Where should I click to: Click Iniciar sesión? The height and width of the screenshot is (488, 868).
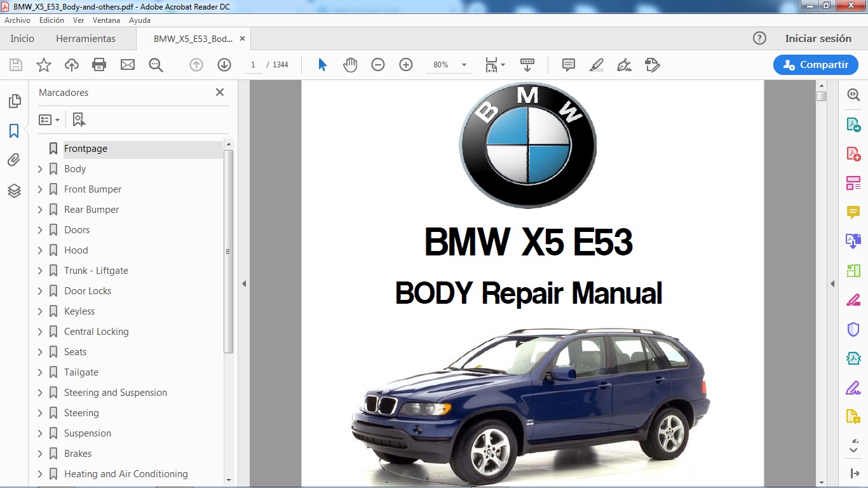point(818,38)
